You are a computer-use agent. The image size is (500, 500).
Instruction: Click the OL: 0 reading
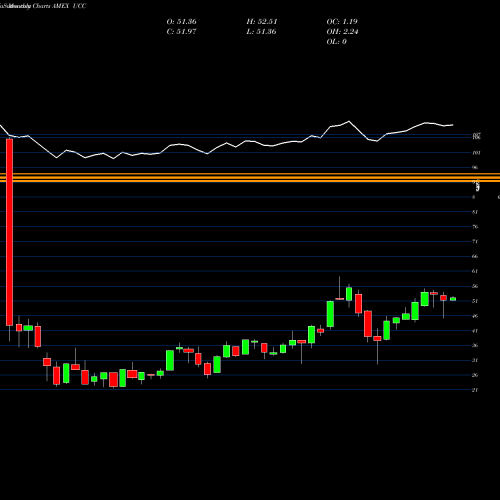(336, 42)
